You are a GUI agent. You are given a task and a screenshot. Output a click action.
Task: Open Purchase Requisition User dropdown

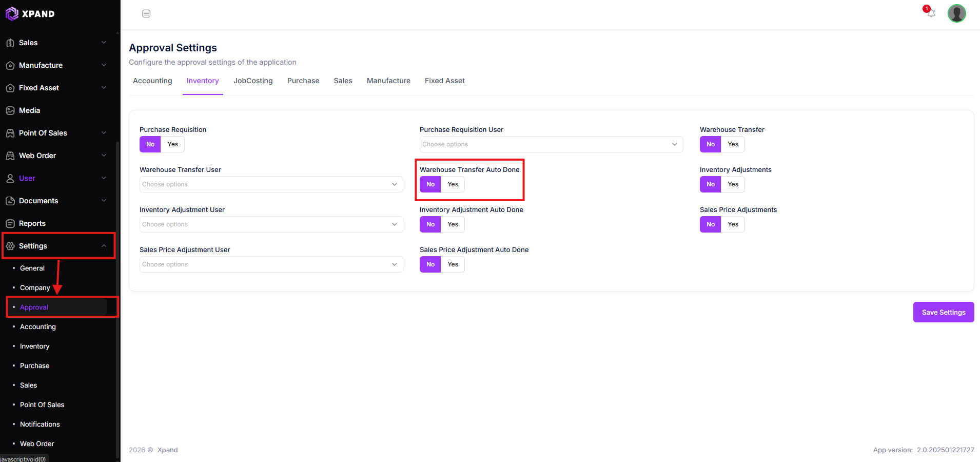[551, 144]
